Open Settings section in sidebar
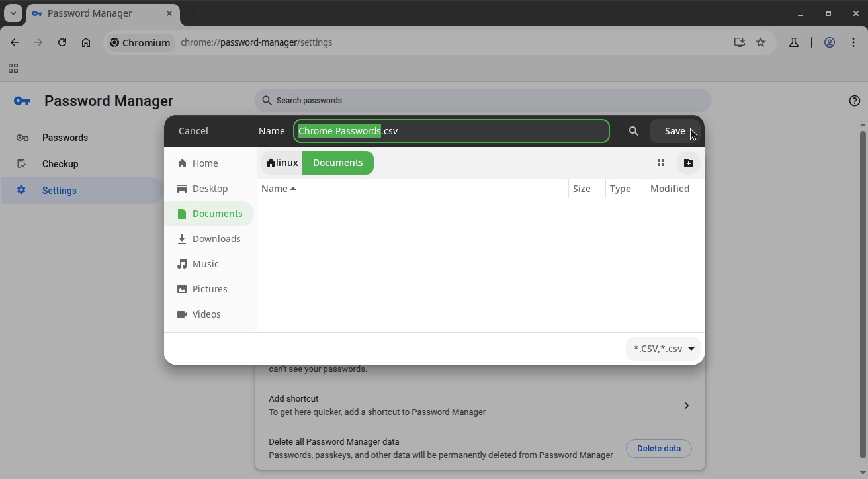Viewport: 868px width, 479px height. pyautogui.click(x=81, y=191)
